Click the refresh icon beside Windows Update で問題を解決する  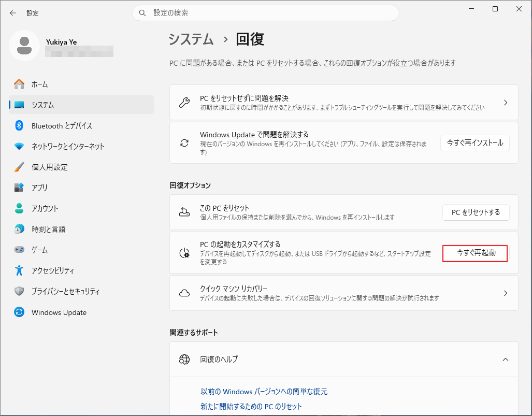pos(184,143)
